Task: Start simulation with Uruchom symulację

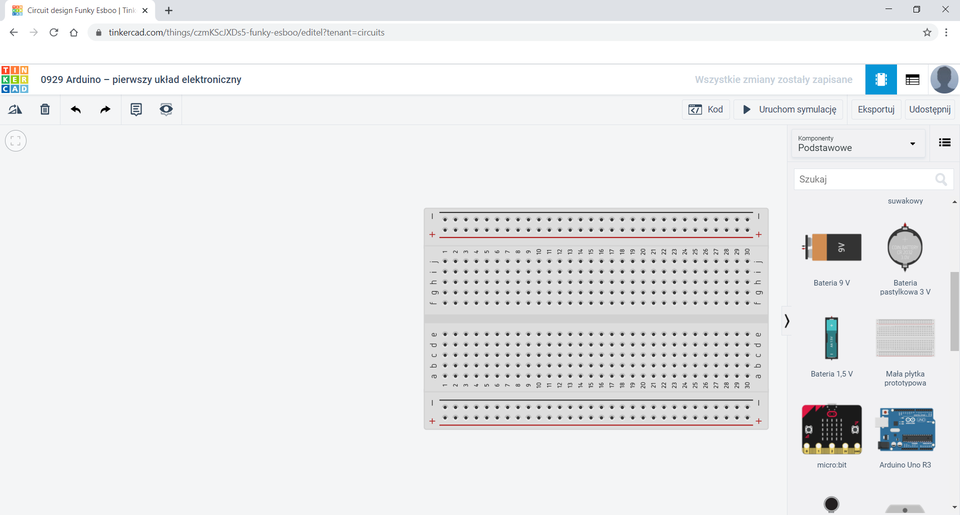Action: coord(789,109)
